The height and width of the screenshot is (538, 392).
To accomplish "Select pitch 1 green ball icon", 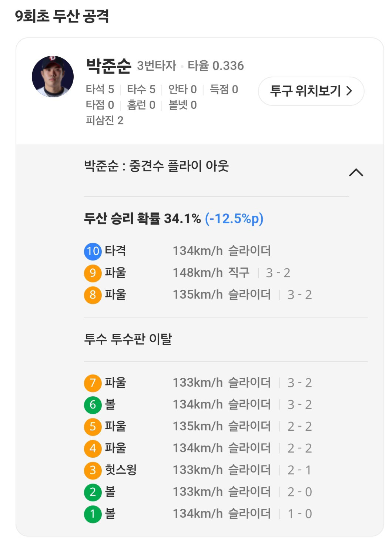I will pos(93,514).
